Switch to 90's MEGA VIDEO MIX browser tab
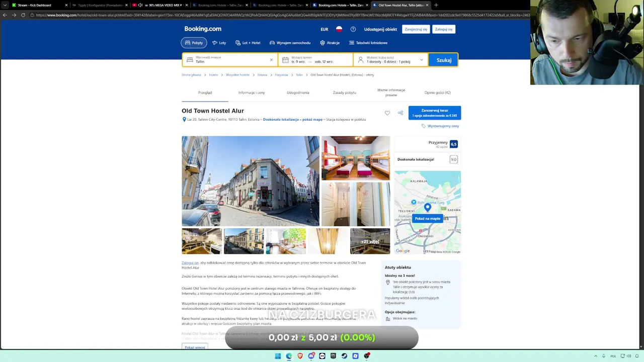Screen dimensions: 644x362 pyautogui.click(x=159, y=5)
